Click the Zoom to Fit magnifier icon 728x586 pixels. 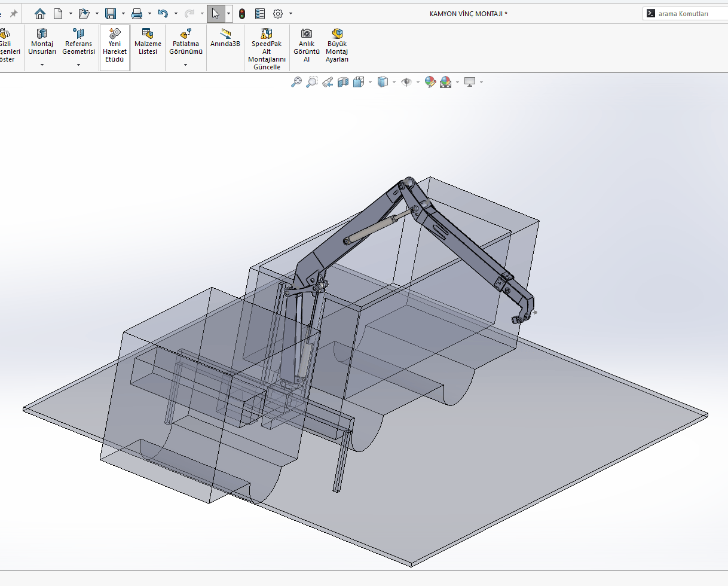(x=296, y=82)
